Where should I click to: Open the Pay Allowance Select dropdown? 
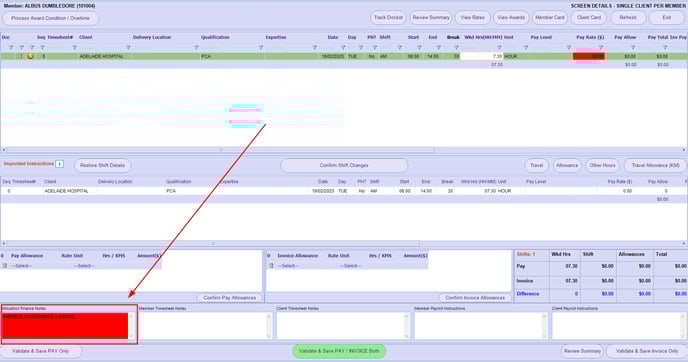22,266
